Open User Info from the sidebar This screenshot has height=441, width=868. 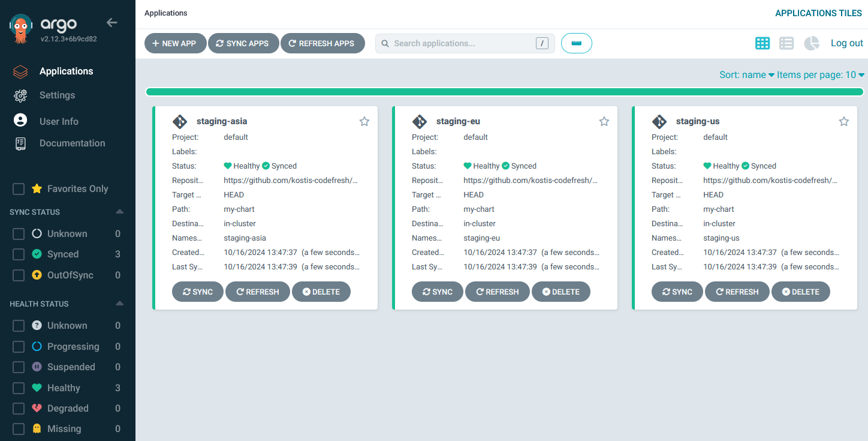pos(20,121)
